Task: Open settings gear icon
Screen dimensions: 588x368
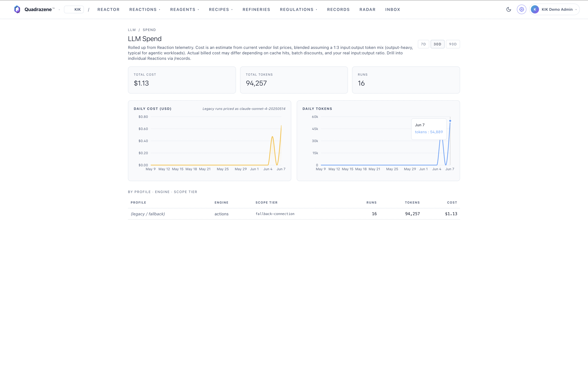Action: pos(521,10)
